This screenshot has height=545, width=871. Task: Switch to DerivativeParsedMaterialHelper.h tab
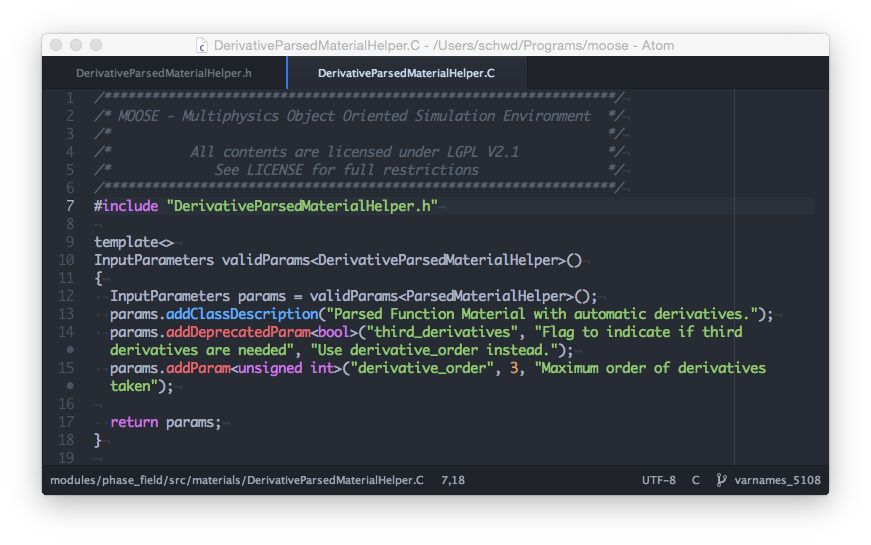click(x=164, y=73)
